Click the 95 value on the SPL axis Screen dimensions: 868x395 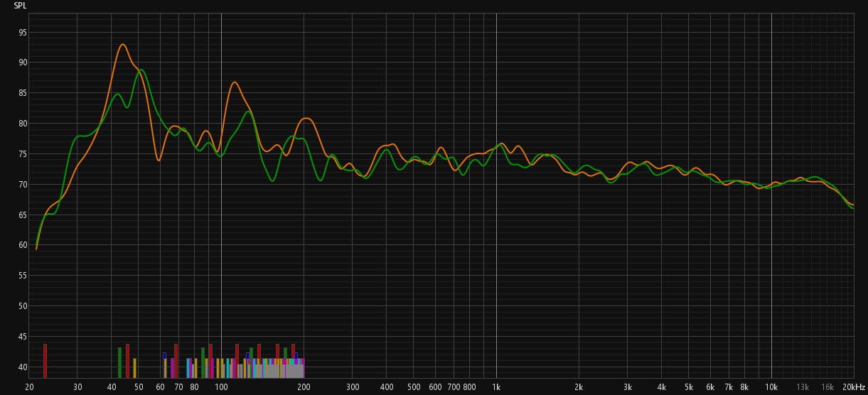(23, 32)
